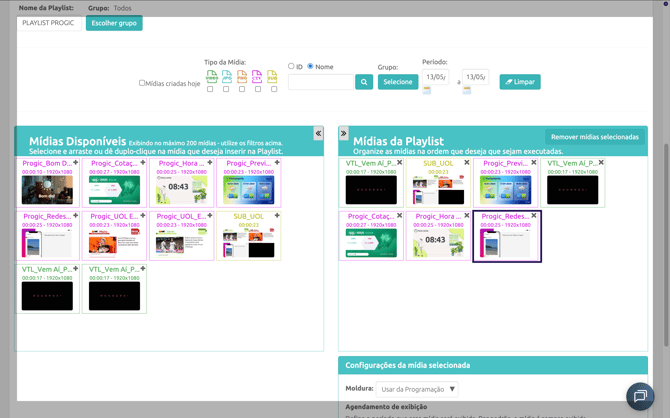Screen dimensions: 670x418
Task: Select Progic_Hora thumbnail in available media
Action: coord(182,190)
